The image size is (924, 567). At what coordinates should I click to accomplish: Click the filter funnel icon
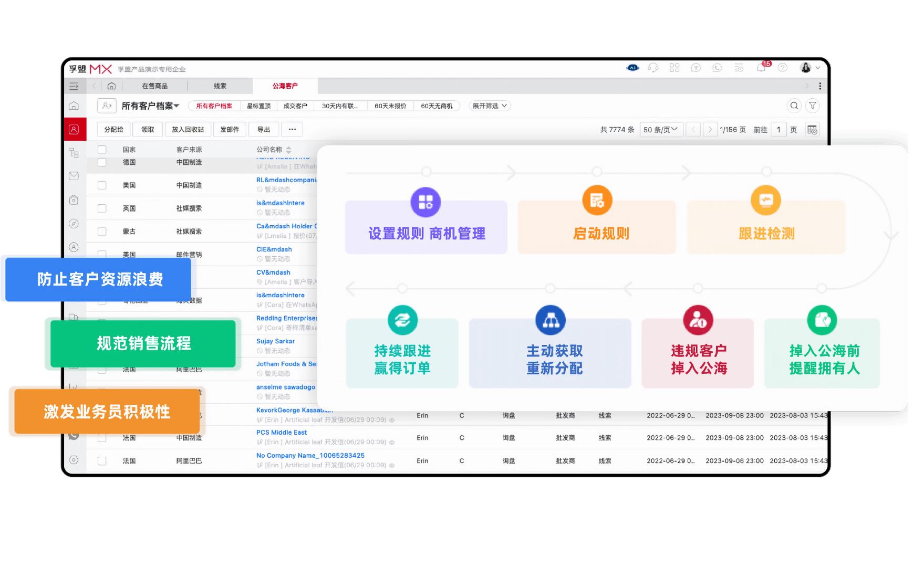point(813,106)
